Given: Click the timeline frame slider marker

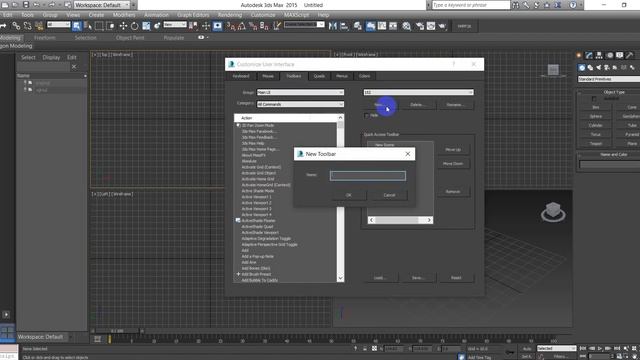Looking at the screenshot, I should [109, 339].
